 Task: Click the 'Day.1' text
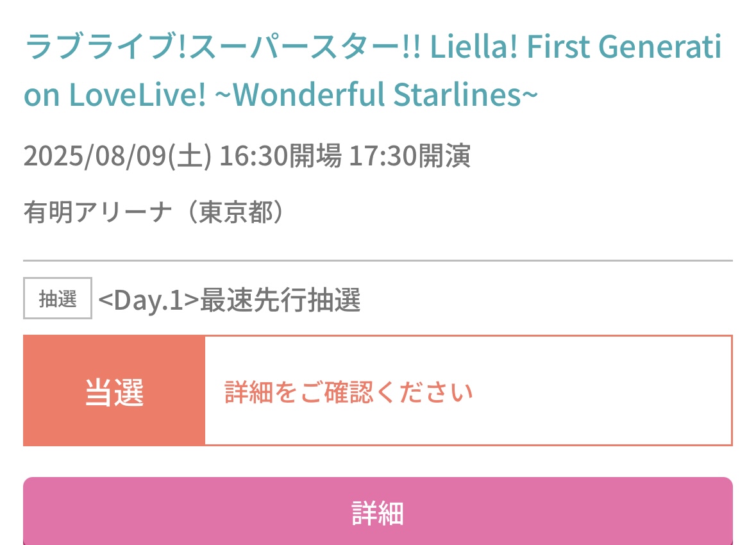[x=149, y=299]
